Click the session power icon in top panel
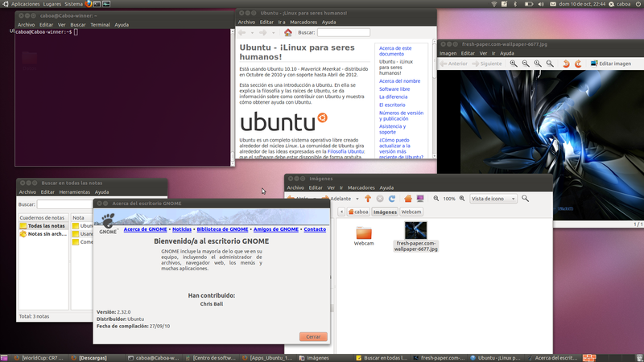Image resolution: width=644 pixels, height=362 pixels. pyautogui.click(x=638, y=4)
